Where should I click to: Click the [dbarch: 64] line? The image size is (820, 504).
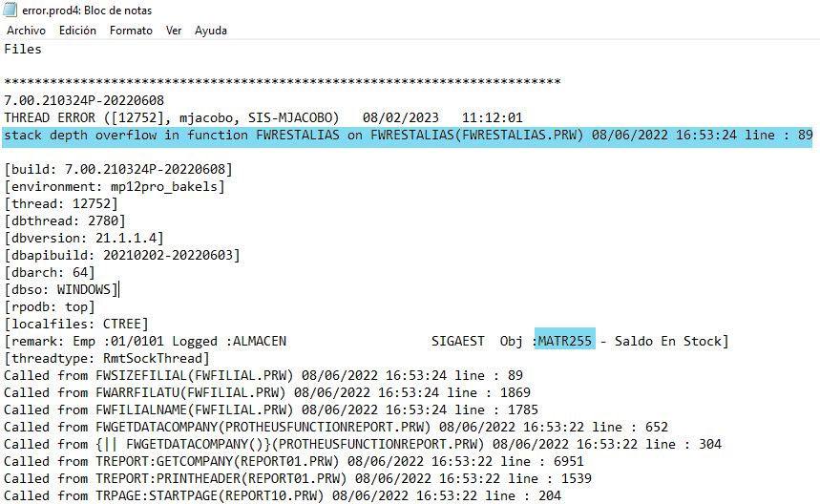pos(50,273)
